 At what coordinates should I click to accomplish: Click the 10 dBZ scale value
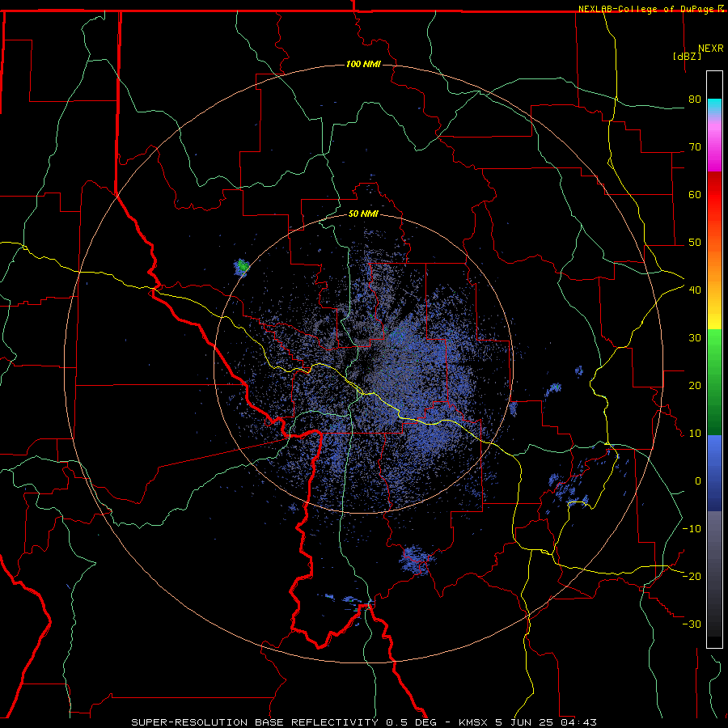click(695, 434)
